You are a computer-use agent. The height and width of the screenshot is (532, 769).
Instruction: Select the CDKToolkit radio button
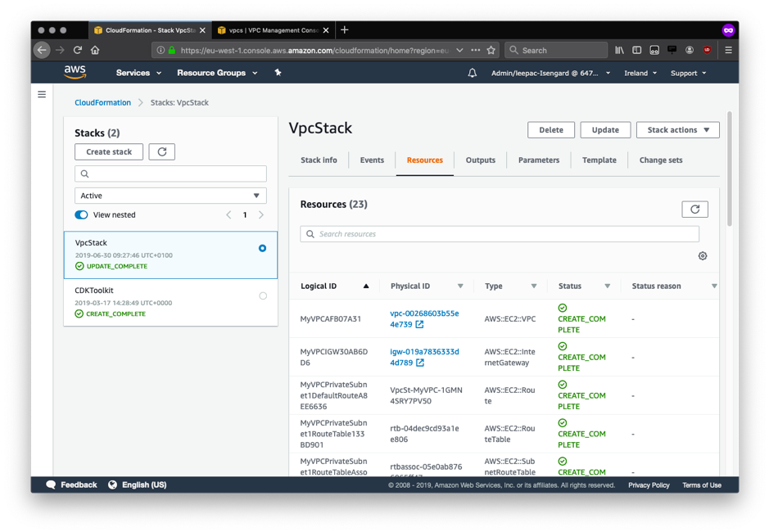pyautogui.click(x=263, y=295)
